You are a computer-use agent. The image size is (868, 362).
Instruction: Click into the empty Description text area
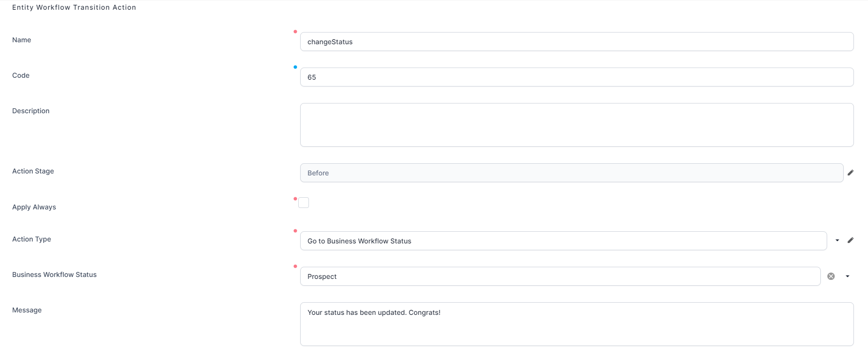coord(577,125)
